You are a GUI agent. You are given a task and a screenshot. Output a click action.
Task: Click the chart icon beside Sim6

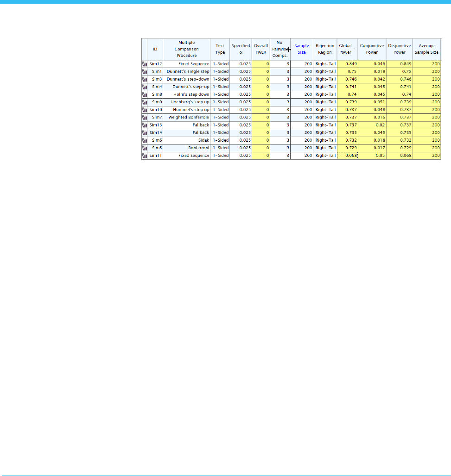[x=144, y=140]
